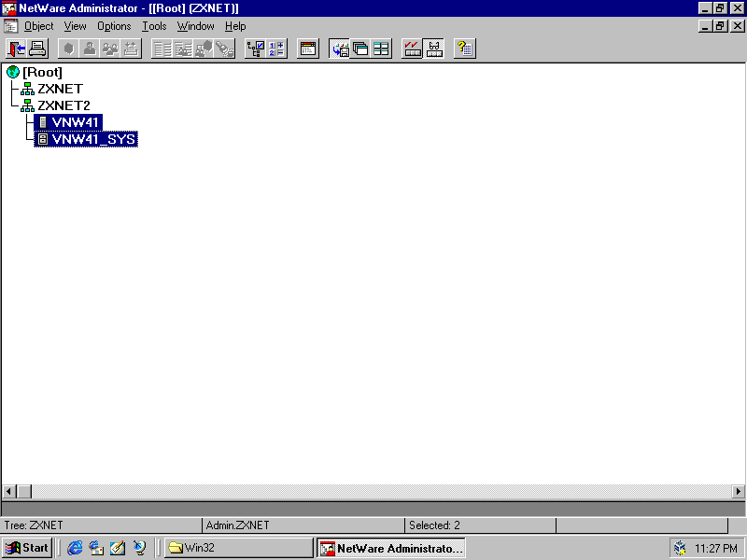Viewport: 747px width, 560px height.
Task: Click the 11:27 PM clock
Action: (716, 549)
